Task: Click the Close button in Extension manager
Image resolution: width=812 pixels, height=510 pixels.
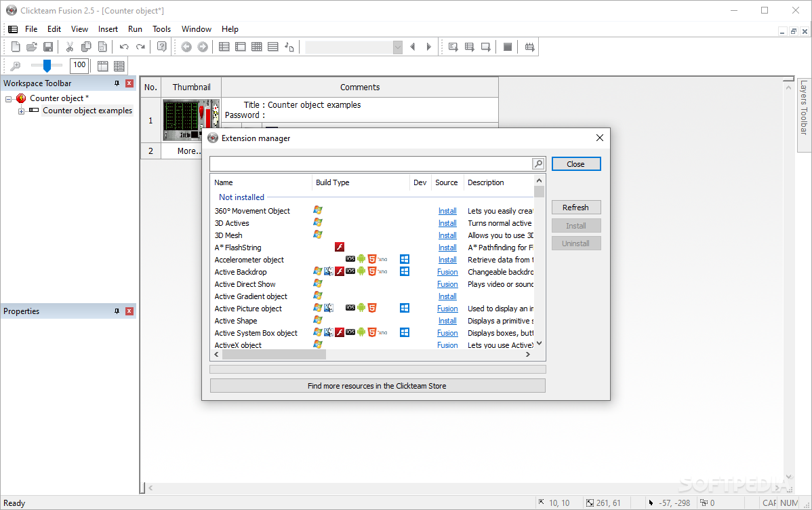Action: pos(576,163)
